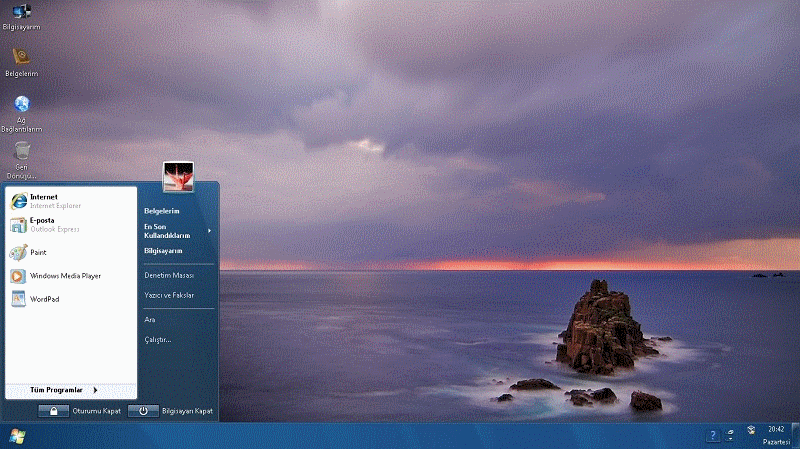Click the Bilgisayarım desktop icon

pyautogui.click(x=21, y=14)
